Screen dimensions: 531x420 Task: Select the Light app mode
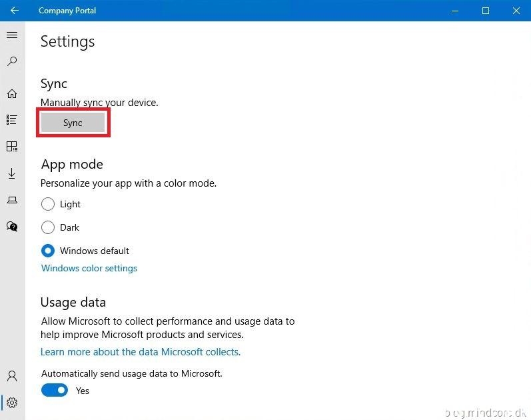(x=48, y=204)
